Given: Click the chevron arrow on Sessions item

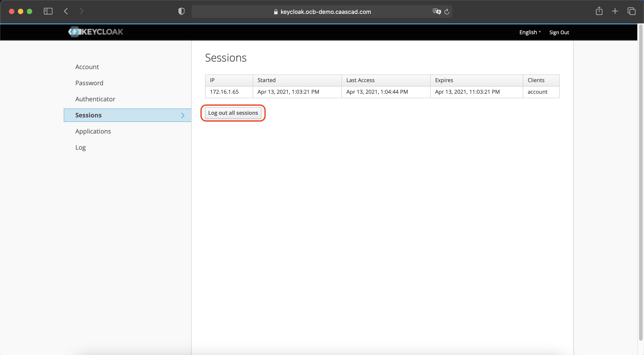Looking at the screenshot, I should (x=183, y=115).
